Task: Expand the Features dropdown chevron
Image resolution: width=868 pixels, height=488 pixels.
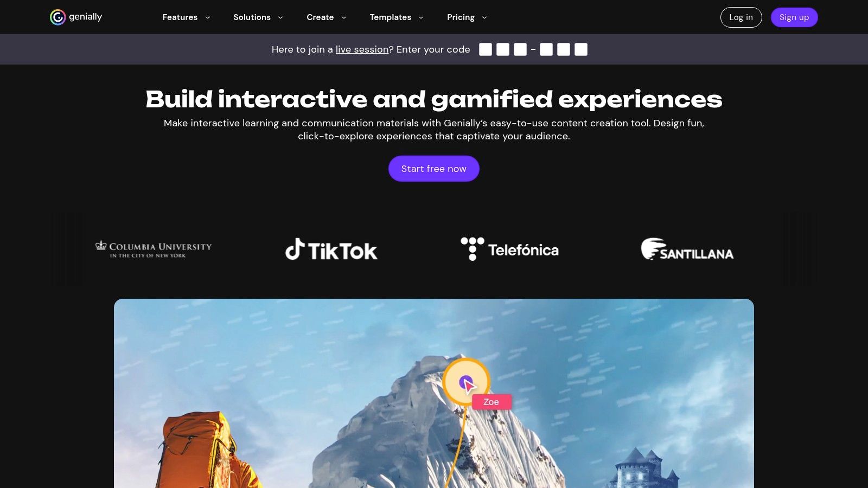Action: (x=208, y=17)
